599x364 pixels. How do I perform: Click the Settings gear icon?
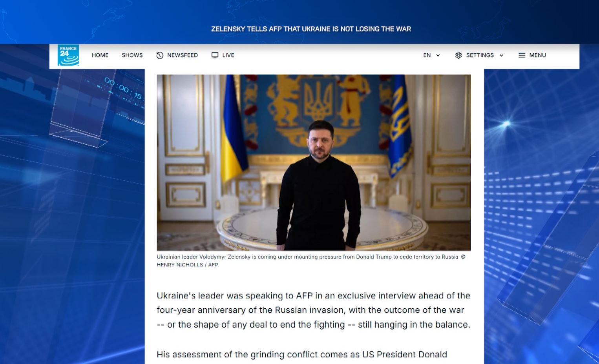pyautogui.click(x=458, y=55)
